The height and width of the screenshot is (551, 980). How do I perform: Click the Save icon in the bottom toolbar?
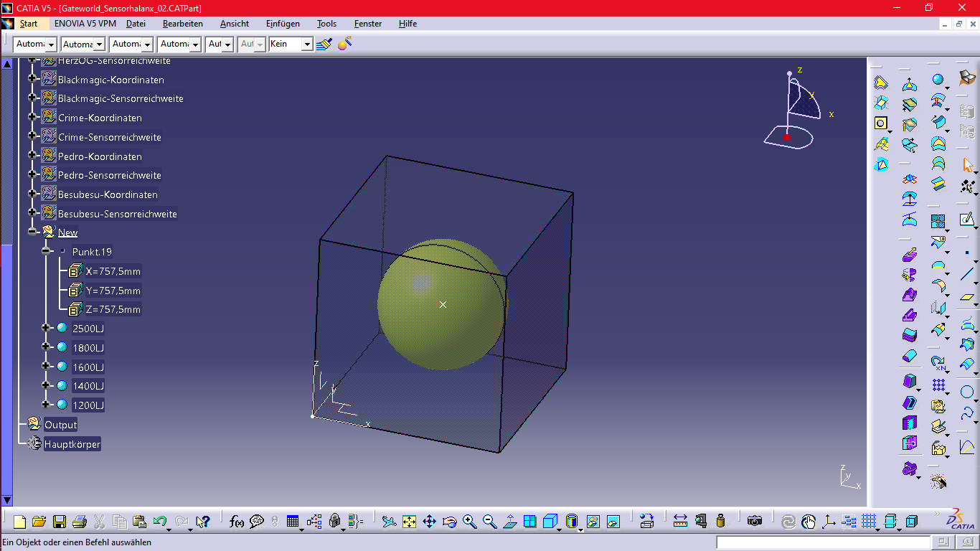click(60, 522)
